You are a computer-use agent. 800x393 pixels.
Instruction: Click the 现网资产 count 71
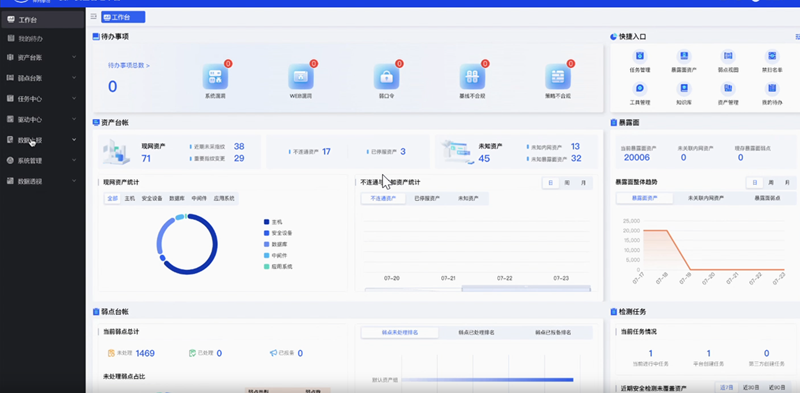coord(146,159)
